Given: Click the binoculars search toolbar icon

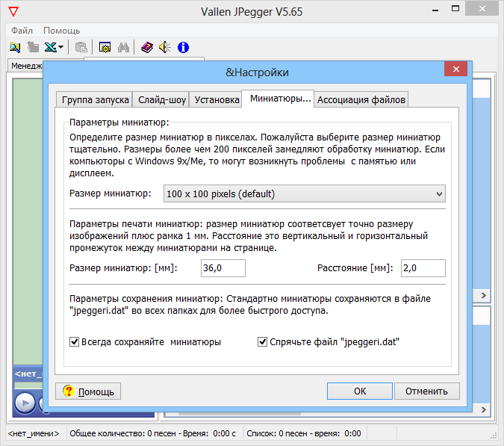Looking at the screenshot, I should point(123,48).
